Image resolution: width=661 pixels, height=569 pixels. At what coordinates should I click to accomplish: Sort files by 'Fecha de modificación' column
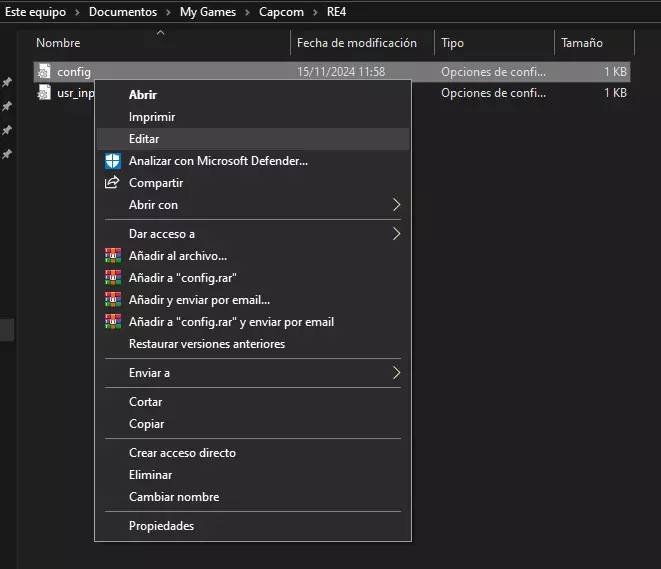(x=356, y=43)
